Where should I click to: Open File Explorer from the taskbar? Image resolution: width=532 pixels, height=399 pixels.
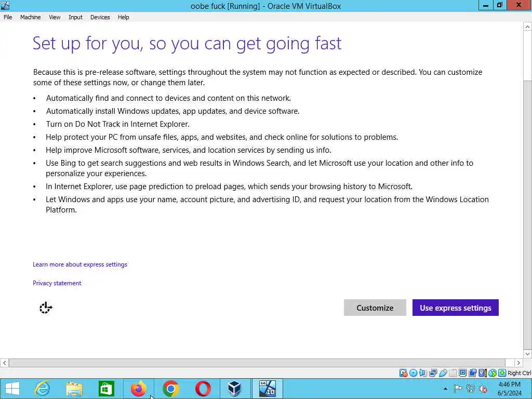pos(74,389)
